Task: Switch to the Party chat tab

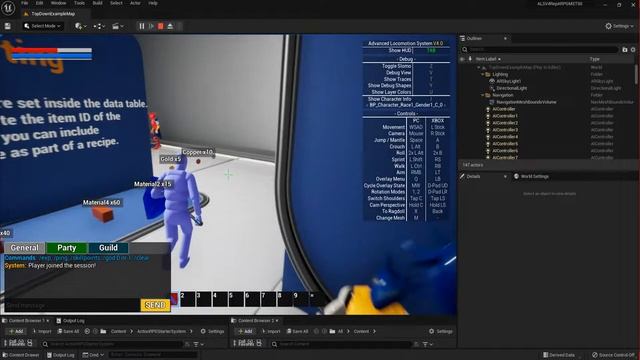Action: coord(67,248)
